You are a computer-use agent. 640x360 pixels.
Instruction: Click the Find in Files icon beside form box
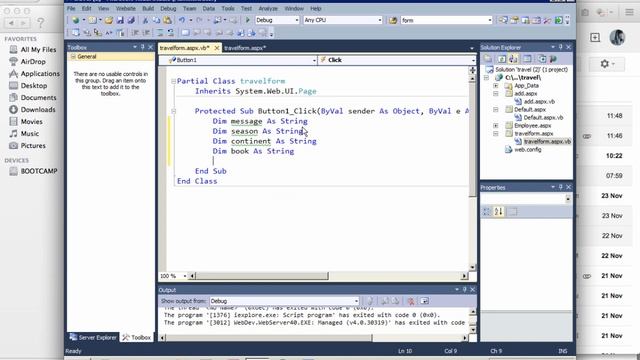tap(393, 20)
